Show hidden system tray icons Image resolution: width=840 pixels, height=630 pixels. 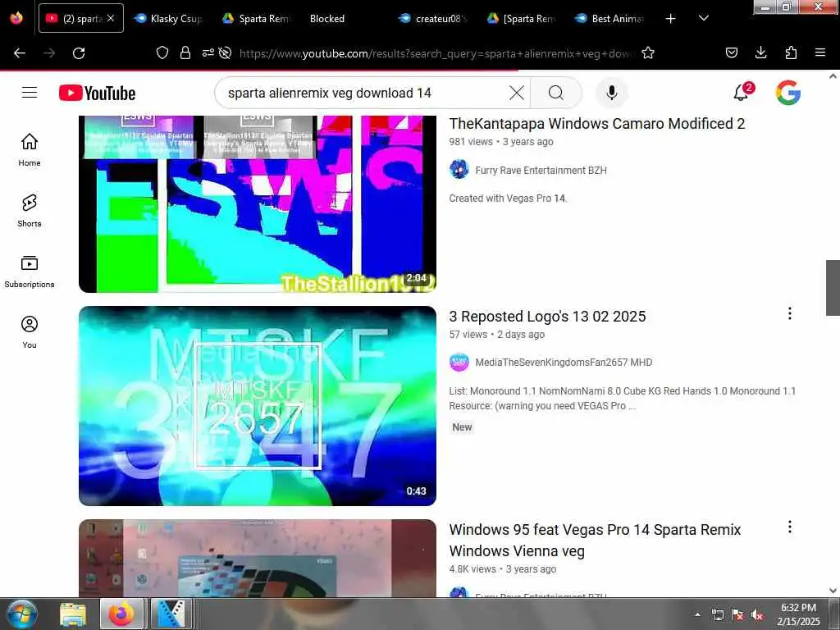(x=697, y=614)
